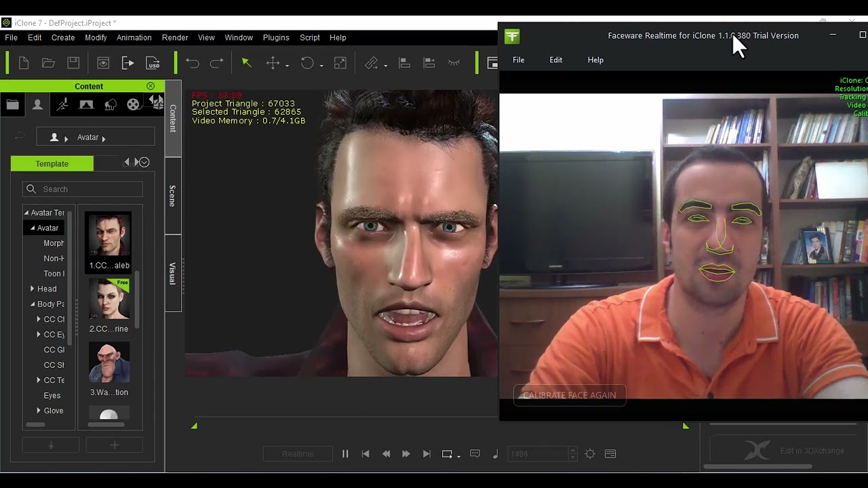Open the Animation menu in iClone
Image resolution: width=868 pixels, height=488 pixels.
point(134,38)
